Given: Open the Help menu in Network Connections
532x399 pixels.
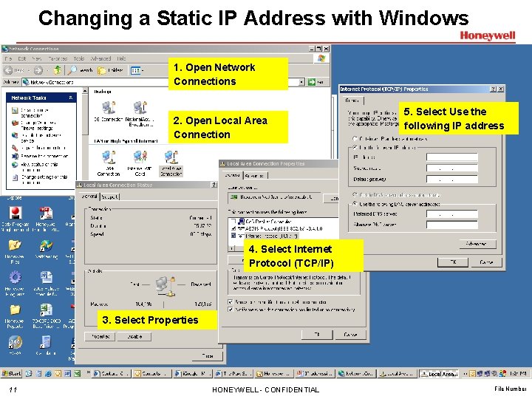Looking at the screenshot, I should 121,58.
